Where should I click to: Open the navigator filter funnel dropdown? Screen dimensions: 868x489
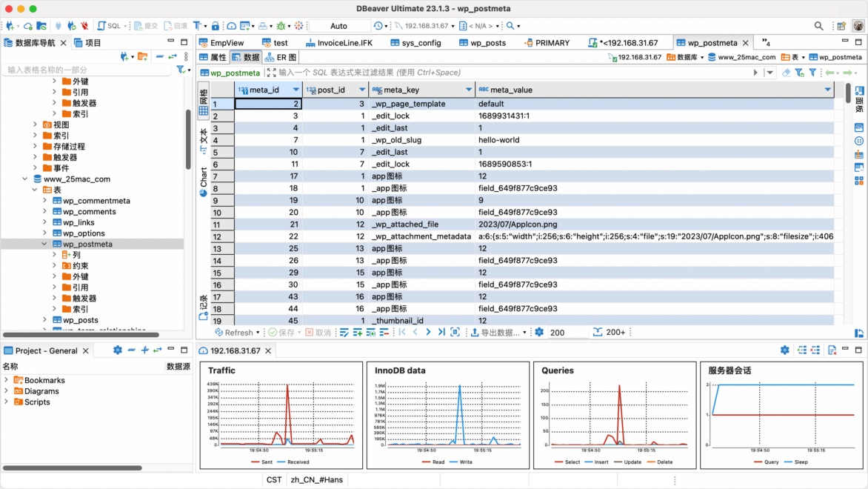[x=183, y=70]
